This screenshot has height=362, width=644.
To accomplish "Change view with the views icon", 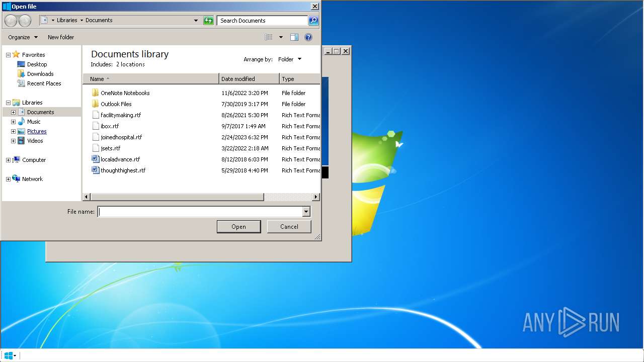I will click(x=269, y=37).
